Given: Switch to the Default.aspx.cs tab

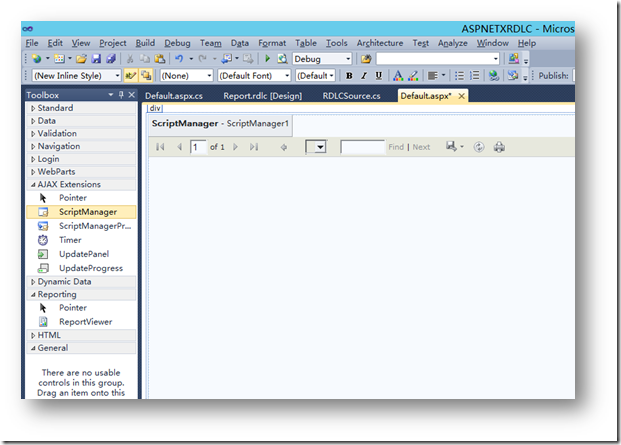Looking at the screenshot, I should [174, 96].
